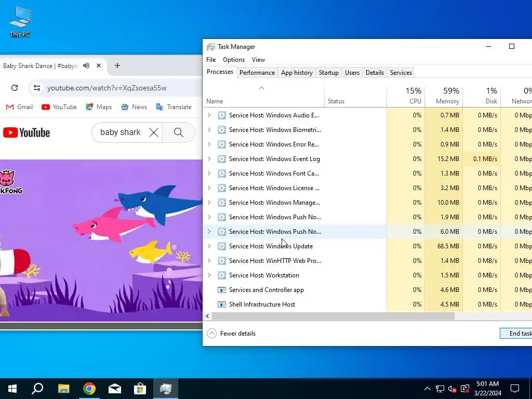Switch to the Users tab
The image size is (532, 399).
coord(352,73)
